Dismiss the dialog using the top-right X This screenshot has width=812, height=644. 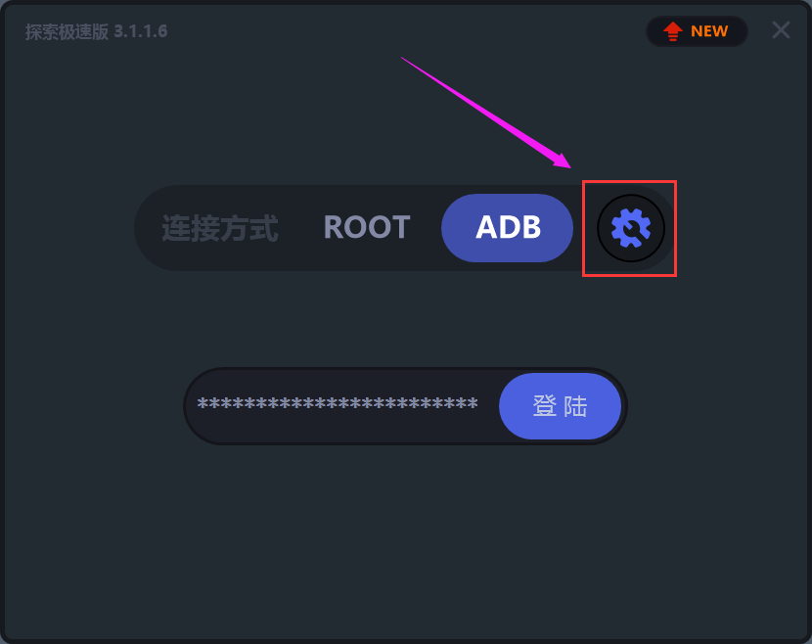781,30
